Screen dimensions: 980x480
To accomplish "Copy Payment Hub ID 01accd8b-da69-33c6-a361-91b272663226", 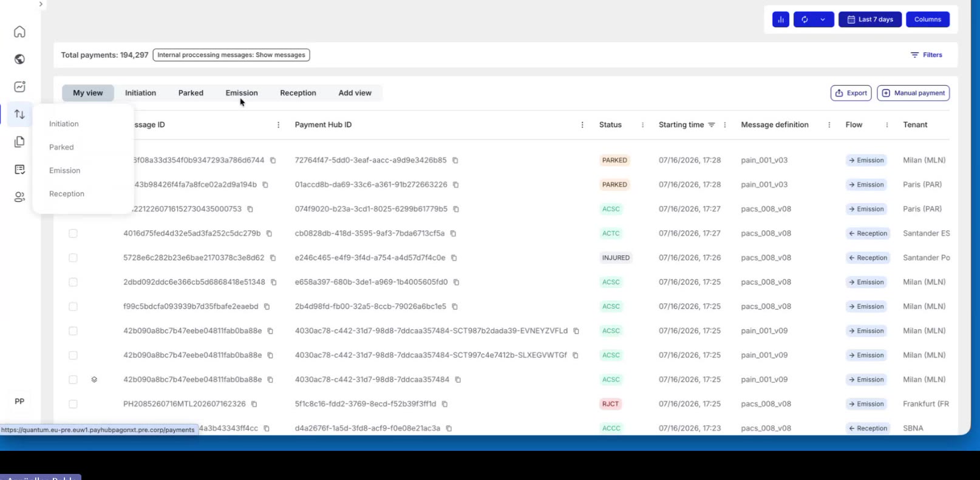I will [455, 185].
